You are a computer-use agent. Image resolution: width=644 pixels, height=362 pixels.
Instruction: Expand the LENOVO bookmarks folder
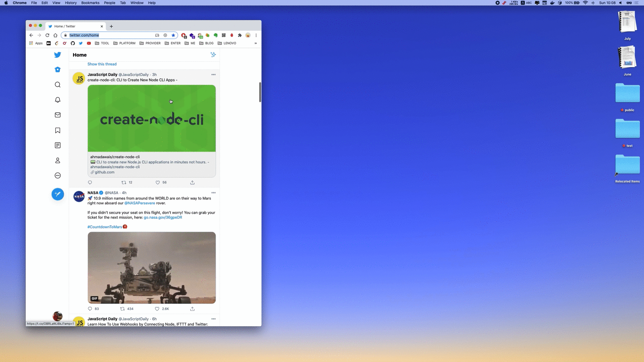(227, 43)
